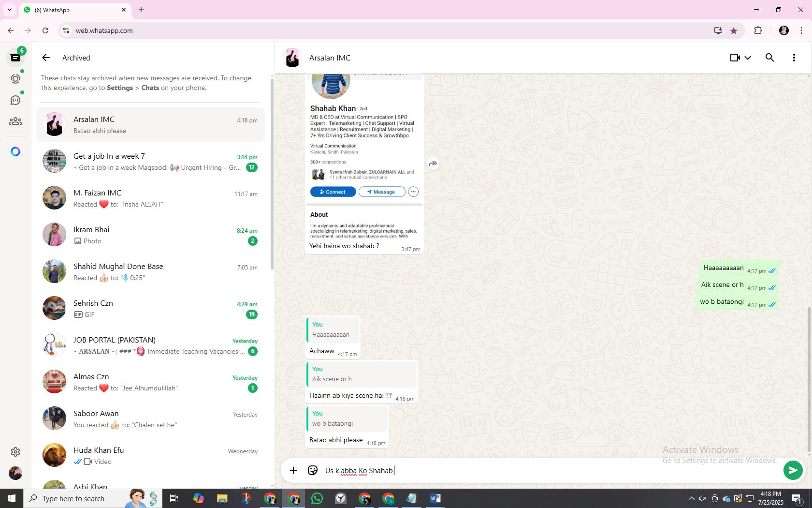The image size is (812, 508).
Task: Open the Arsalan IMC chat in list
Action: pyautogui.click(x=150, y=124)
